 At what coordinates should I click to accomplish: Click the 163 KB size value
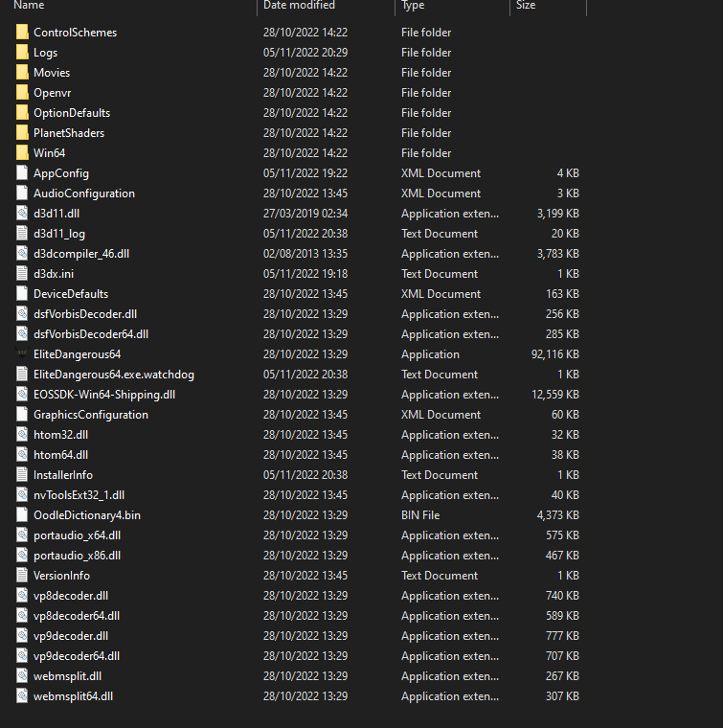coord(562,294)
